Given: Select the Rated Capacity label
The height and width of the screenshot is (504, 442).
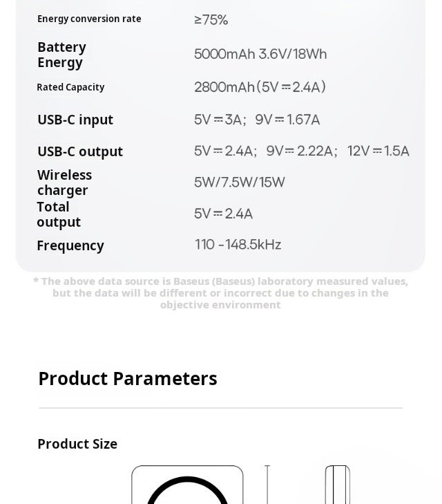Looking at the screenshot, I should point(70,87).
